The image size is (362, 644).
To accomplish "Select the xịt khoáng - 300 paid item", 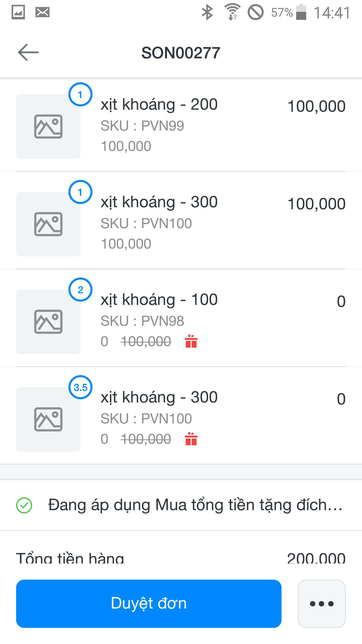I will coord(159,202).
